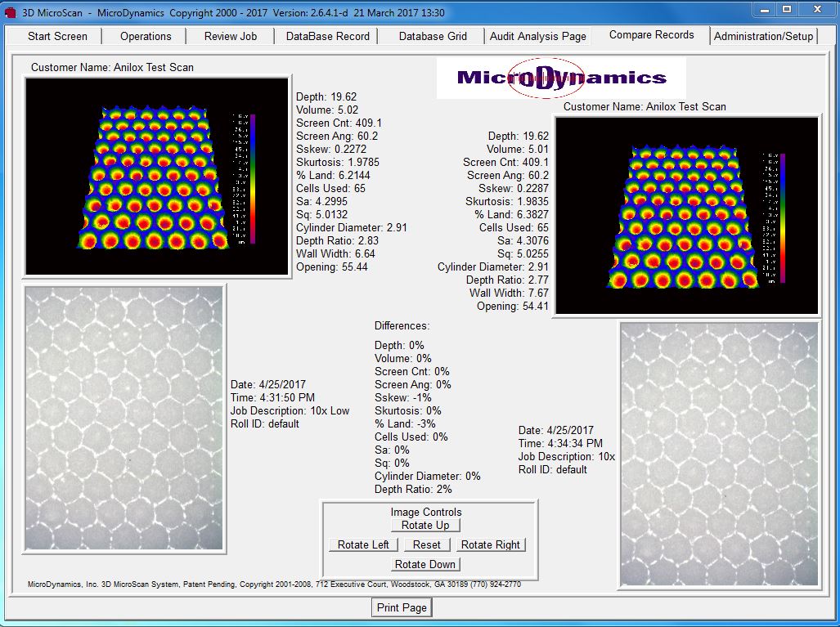Go to the DataBase Record tab
Screen dimensions: 840x627
328,36
